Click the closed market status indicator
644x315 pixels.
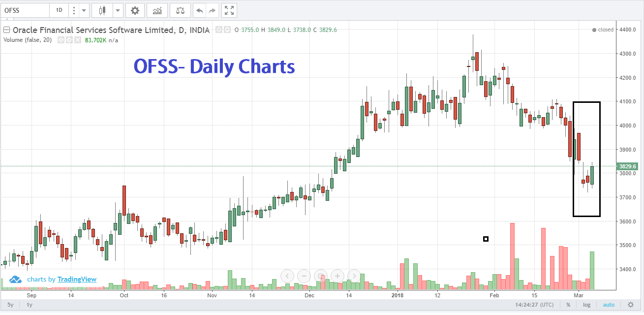603,30
